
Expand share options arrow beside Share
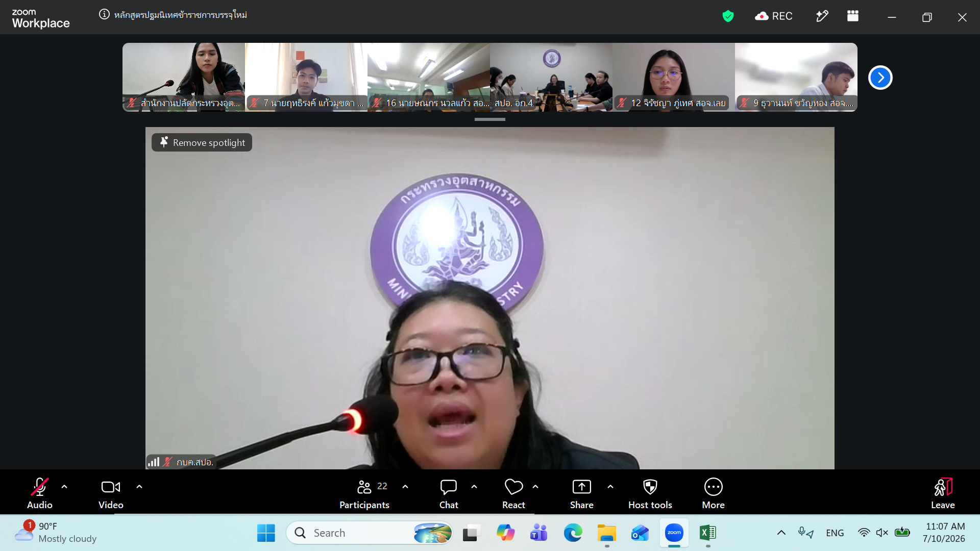610,487
